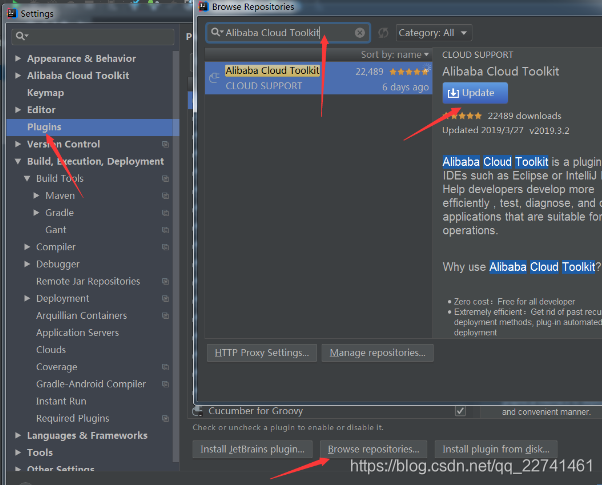602x485 pixels.
Task: Click Manage repositories button
Action: (377, 353)
